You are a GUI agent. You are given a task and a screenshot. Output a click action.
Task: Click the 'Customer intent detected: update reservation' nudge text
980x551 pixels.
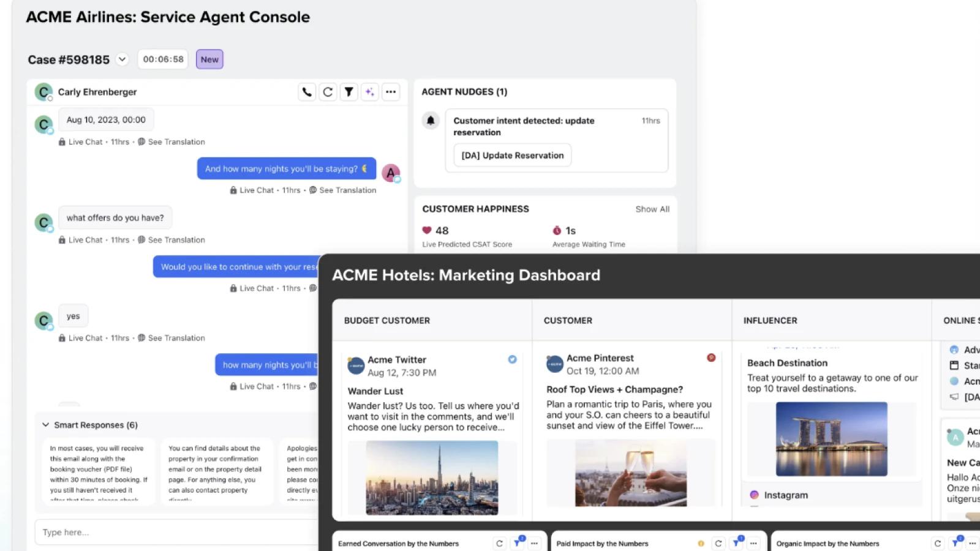(x=524, y=126)
